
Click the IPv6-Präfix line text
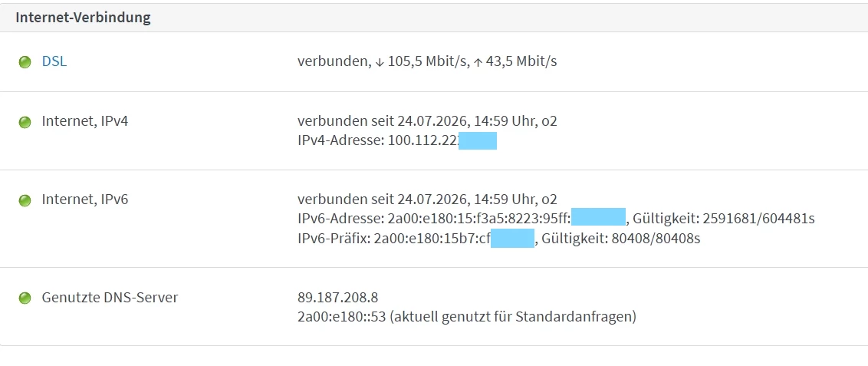pos(498,239)
